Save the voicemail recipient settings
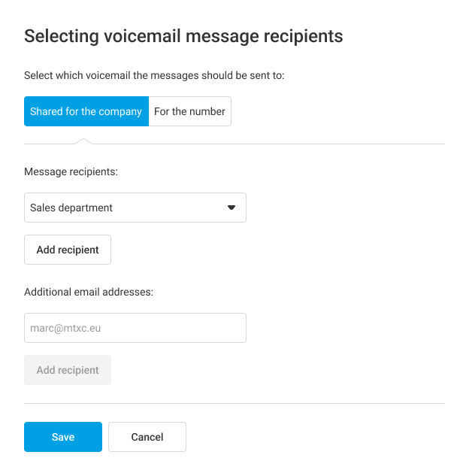Screen dimensions: 469x476 coord(63,437)
